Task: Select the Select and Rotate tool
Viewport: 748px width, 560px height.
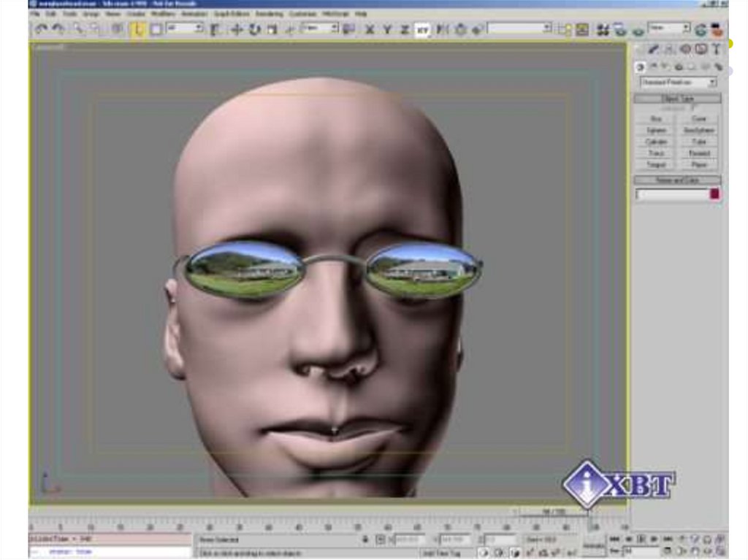Action: coord(254,29)
